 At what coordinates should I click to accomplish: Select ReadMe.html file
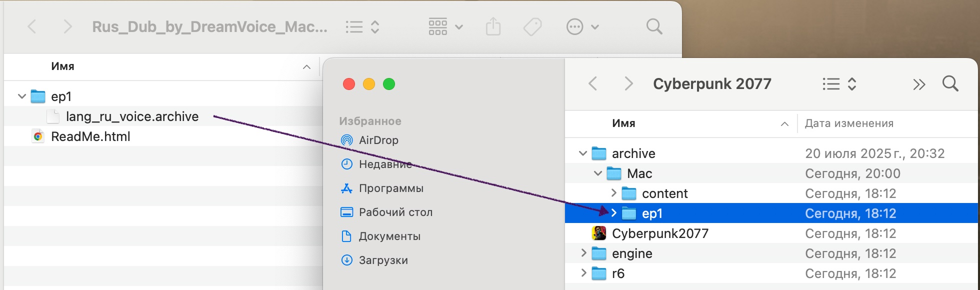tap(90, 136)
